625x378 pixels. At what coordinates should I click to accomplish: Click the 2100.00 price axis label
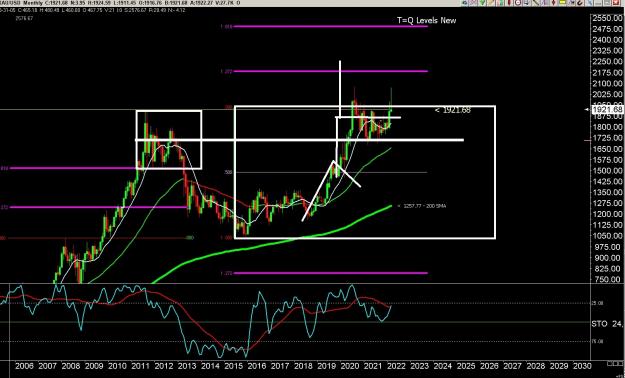click(607, 84)
